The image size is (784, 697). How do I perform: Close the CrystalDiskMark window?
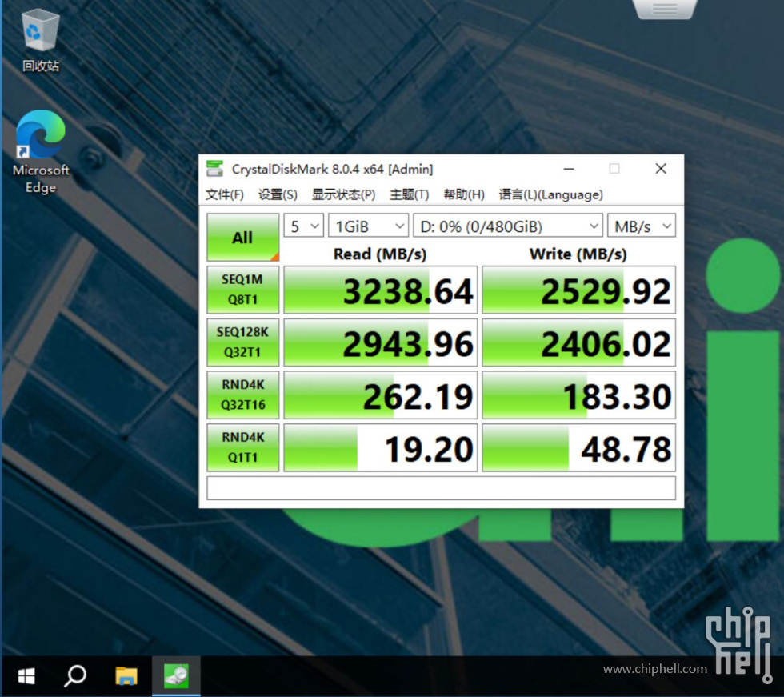661,169
